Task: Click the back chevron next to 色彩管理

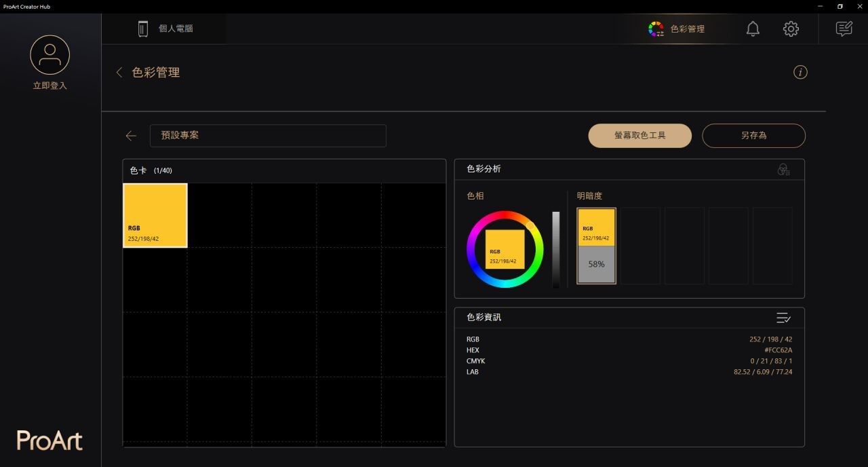Action: 119,73
